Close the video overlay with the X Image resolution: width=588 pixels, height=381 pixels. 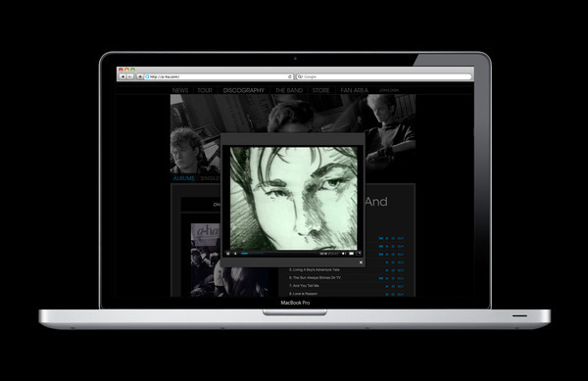(361, 262)
